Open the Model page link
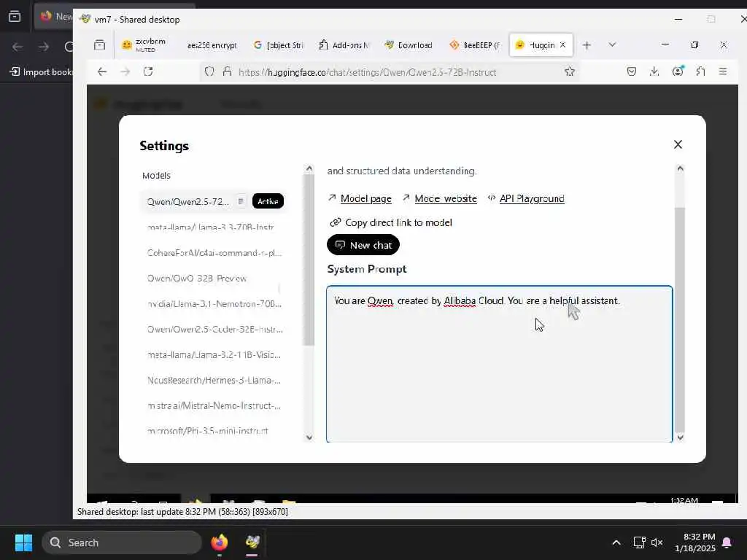Screen dimensions: 747x560 click(x=366, y=198)
